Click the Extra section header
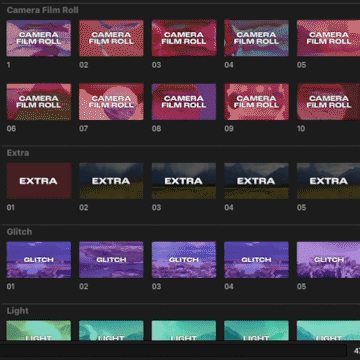 (18, 153)
